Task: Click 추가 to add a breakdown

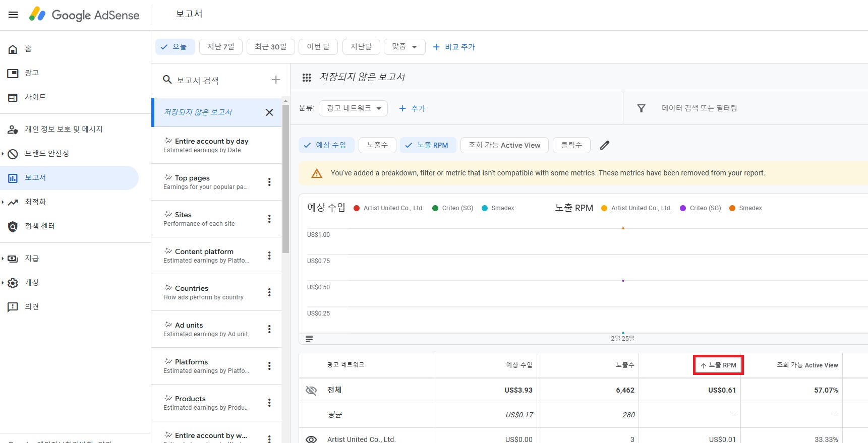Action: pyautogui.click(x=412, y=108)
